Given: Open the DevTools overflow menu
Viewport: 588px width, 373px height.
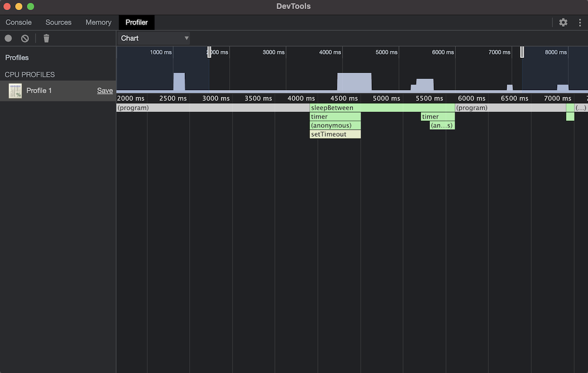Looking at the screenshot, I should [580, 22].
